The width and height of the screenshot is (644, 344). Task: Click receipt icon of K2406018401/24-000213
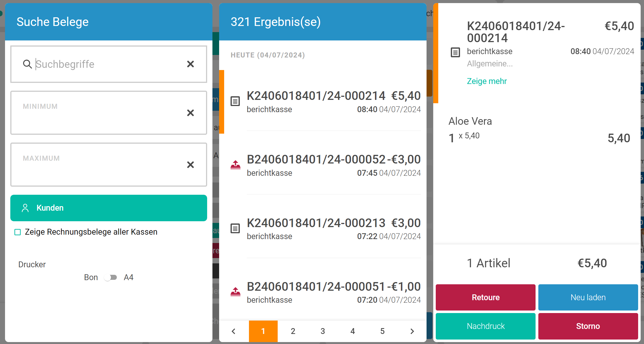pyautogui.click(x=235, y=228)
